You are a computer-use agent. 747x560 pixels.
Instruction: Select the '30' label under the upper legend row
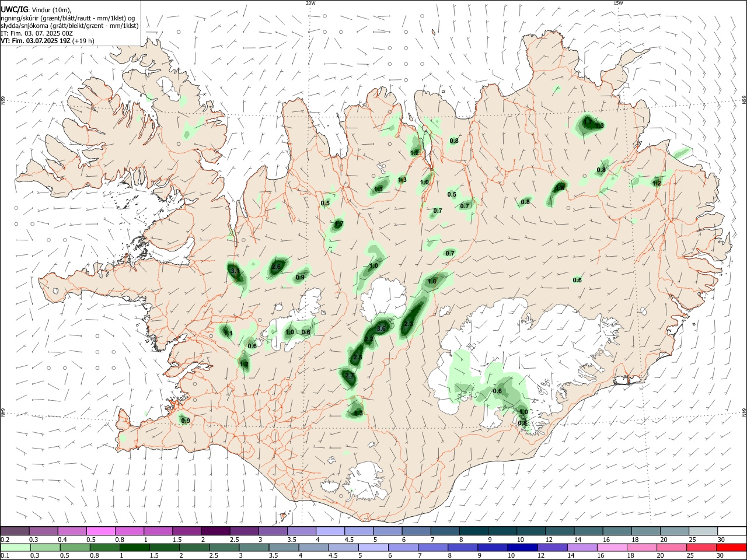pos(721,540)
